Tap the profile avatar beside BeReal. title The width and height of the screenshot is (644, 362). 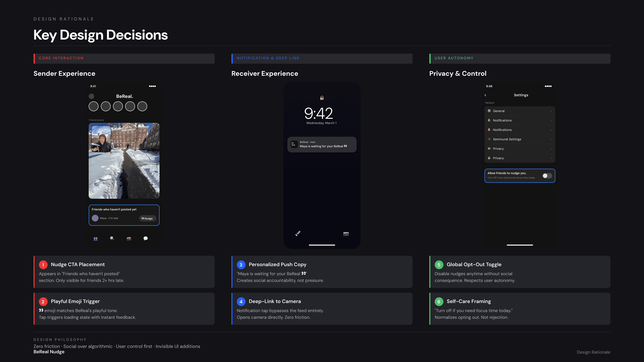(91, 96)
